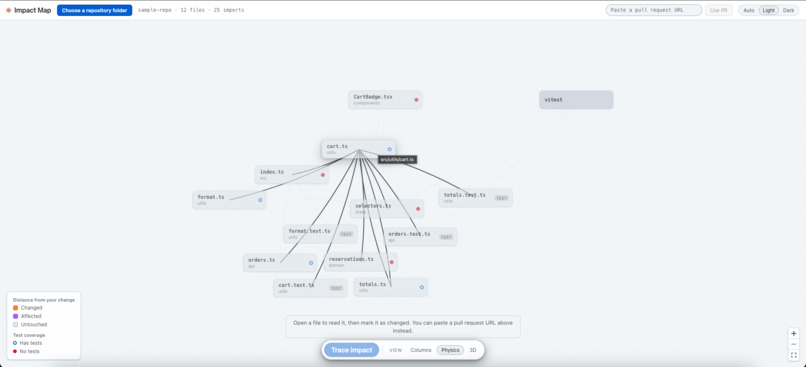Click the red dot on selectors.ts node

pos(418,209)
